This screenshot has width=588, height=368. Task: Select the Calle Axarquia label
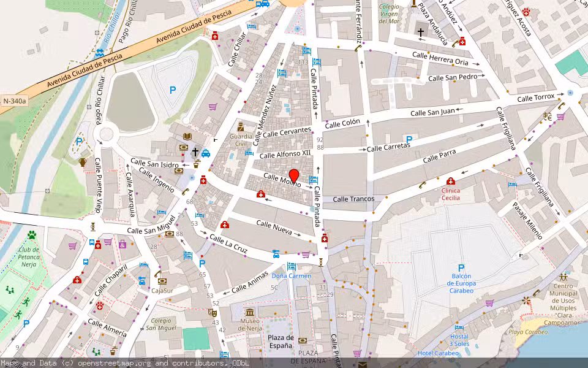(130, 194)
